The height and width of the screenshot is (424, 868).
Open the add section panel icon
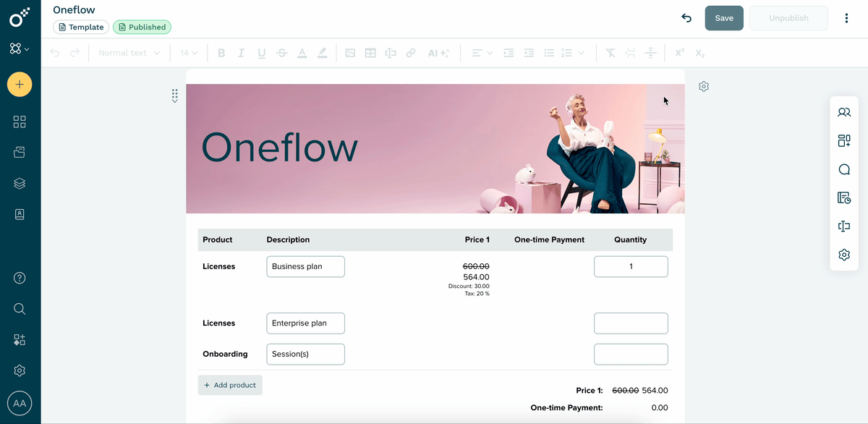click(844, 141)
